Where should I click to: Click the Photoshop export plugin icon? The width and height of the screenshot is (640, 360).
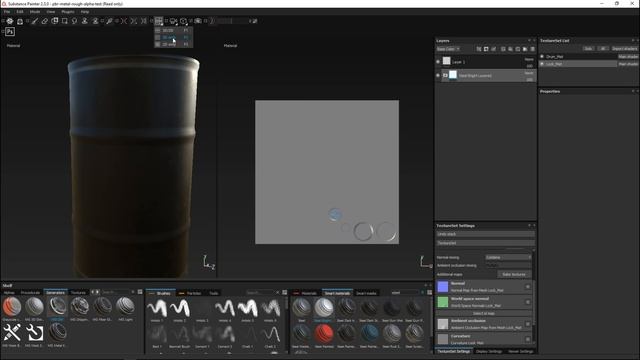[x=10, y=31]
